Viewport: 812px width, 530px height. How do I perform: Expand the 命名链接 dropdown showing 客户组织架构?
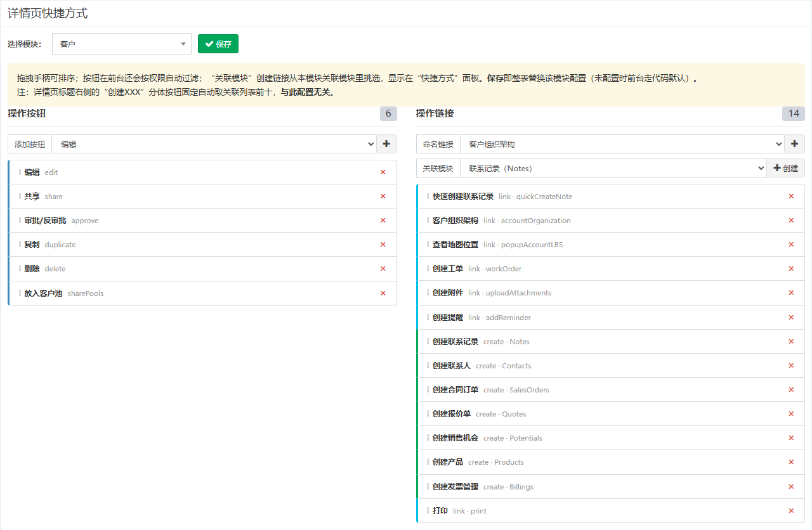(622, 144)
